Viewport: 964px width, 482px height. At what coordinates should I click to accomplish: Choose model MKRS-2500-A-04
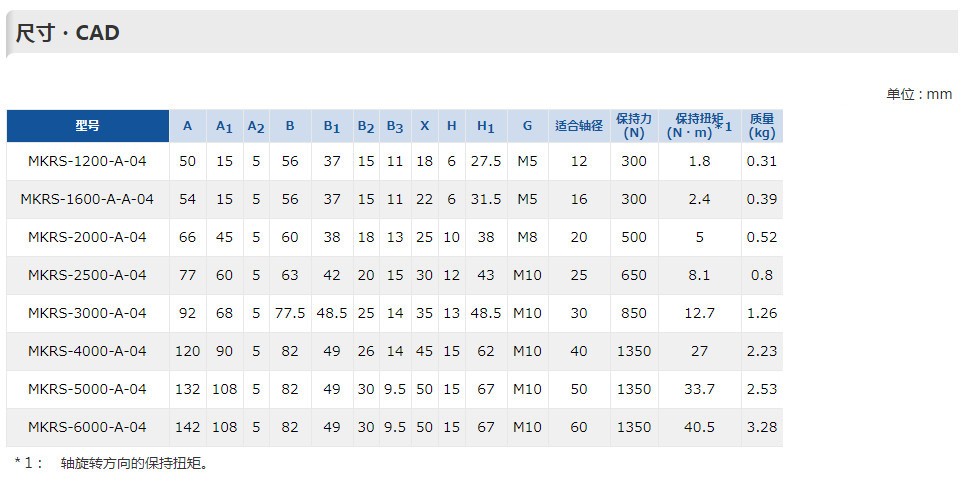pyautogui.click(x=87, y=275)
